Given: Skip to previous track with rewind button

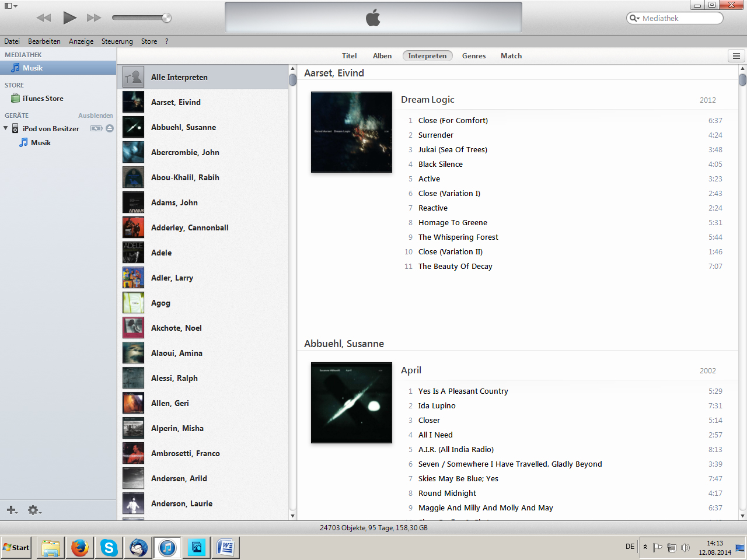Looking at the screenshot, I should [44, 18].
